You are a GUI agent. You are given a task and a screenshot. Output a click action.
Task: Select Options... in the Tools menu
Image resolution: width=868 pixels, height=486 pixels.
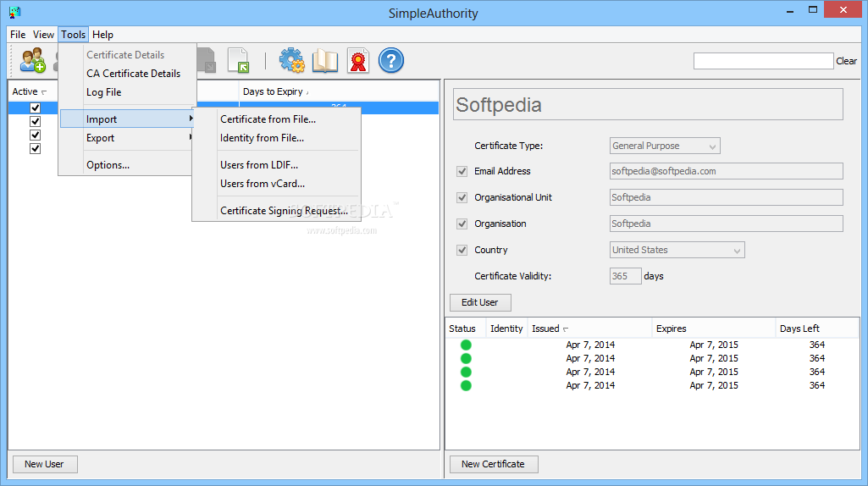[x=108, y=165]
